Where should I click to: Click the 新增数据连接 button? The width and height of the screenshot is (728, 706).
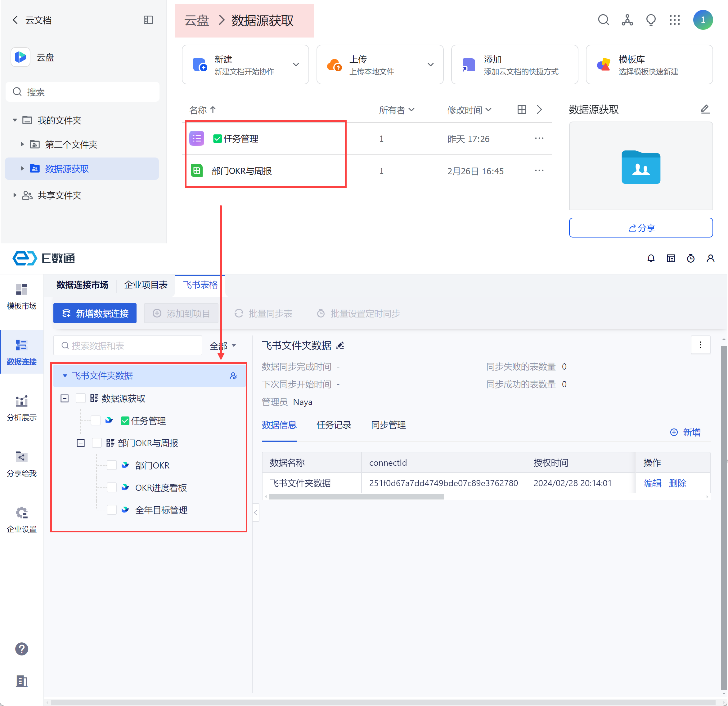point(95,313)
